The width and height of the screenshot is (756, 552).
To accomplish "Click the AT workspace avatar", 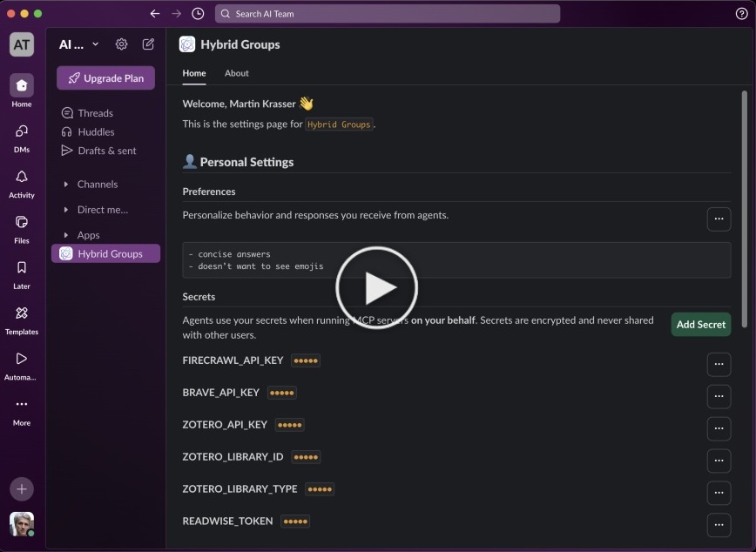I will click(22, 44).
